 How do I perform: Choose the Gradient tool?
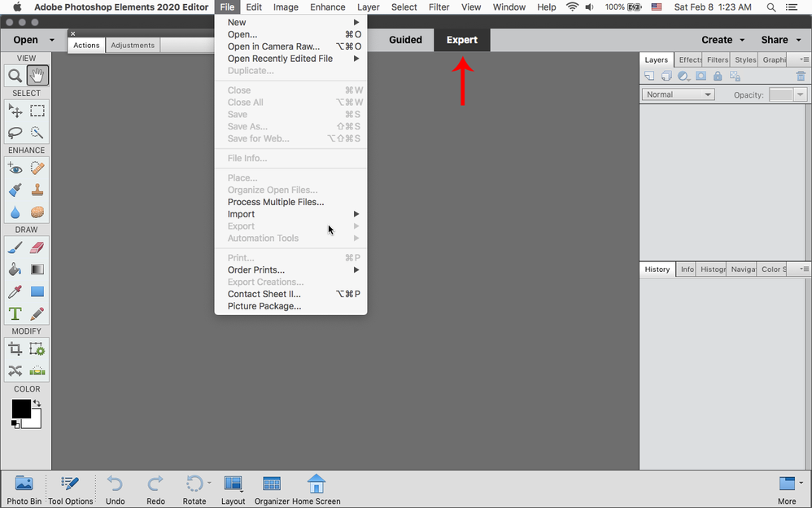pyautogui.click(x=37, y=269)
